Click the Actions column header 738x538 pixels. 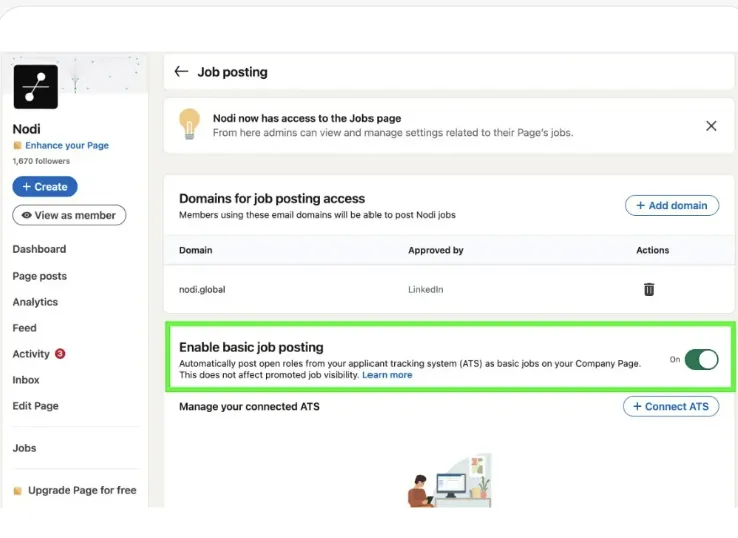point(652,250)
